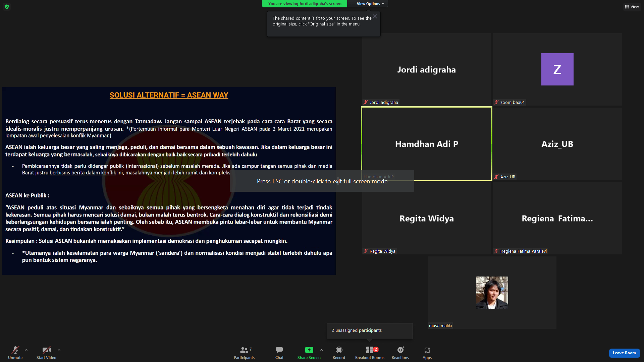This screenshot has width=644, height=362.
Task: Open Breakout Rooms
Action: coord(370,353)
